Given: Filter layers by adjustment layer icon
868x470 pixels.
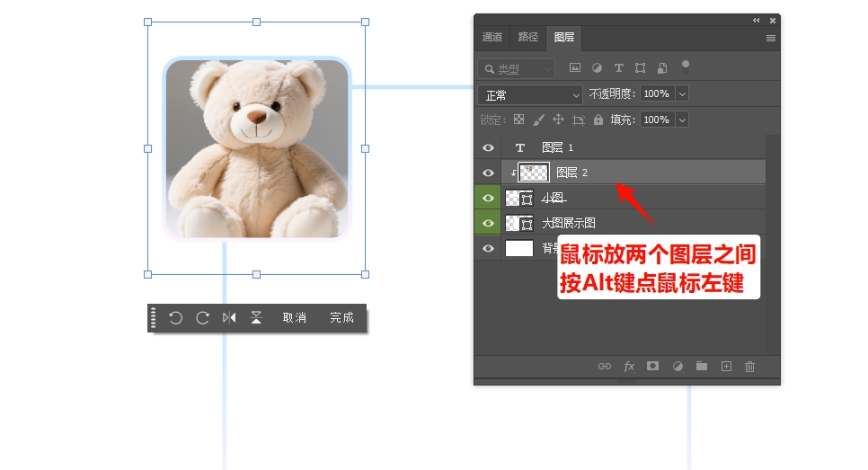Looking at the screenshot, I should [x=597, y=67].
